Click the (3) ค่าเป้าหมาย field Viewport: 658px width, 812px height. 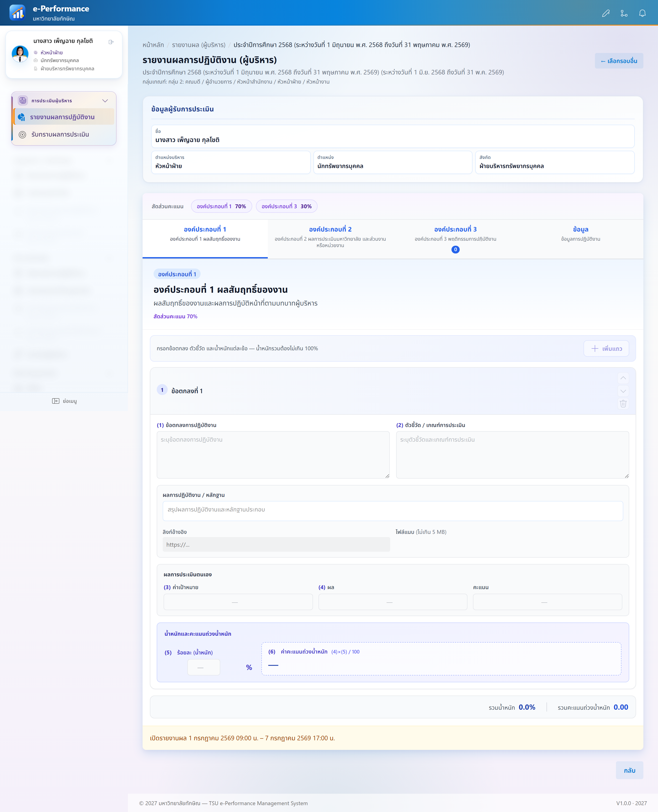238,602
